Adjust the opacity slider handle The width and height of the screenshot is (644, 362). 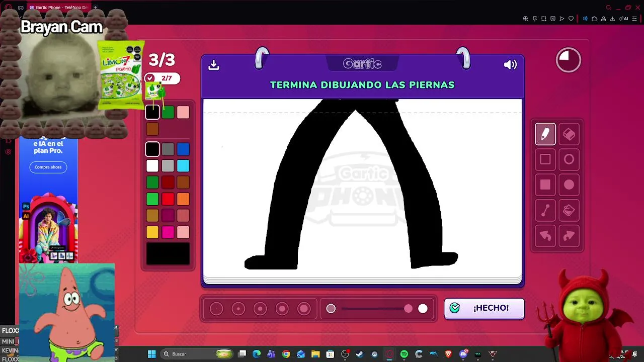[408, 309]
